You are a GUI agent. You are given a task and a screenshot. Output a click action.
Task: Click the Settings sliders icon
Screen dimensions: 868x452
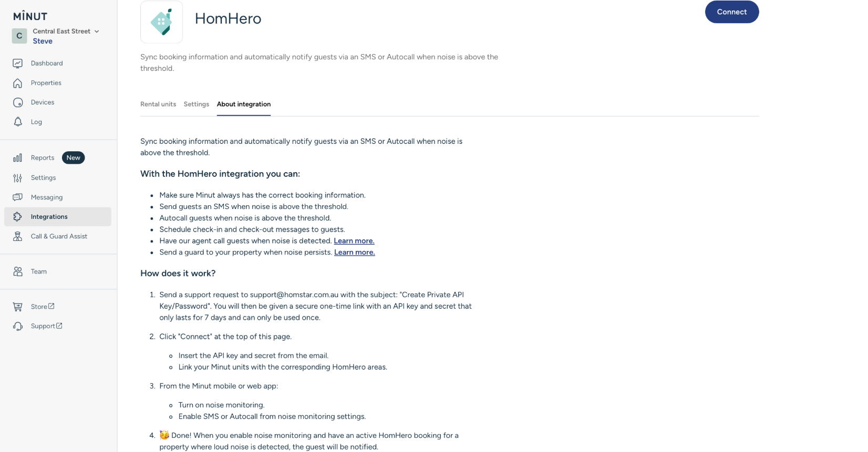[18, 178]
